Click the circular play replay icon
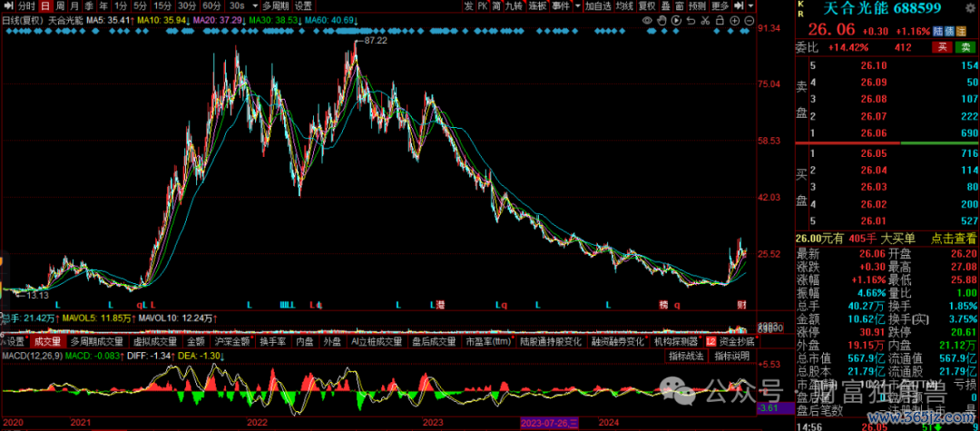The image size is (980, 431). (676, 21)
